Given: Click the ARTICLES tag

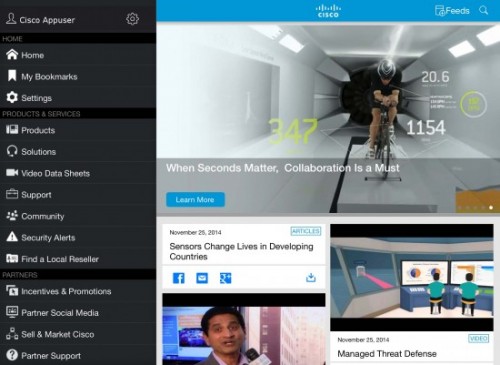Looking at the screenshot, I should [x=306, y=231].
